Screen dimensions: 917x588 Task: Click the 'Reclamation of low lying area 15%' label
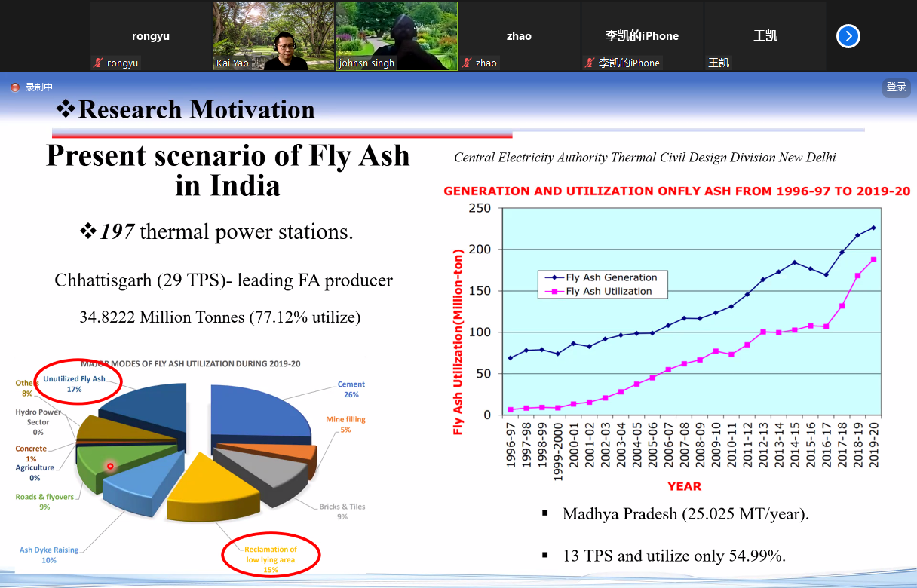tap(271, 559)
